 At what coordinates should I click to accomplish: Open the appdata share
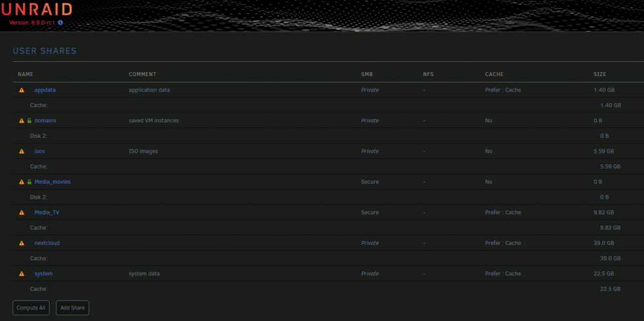click(x=45, y=90)
